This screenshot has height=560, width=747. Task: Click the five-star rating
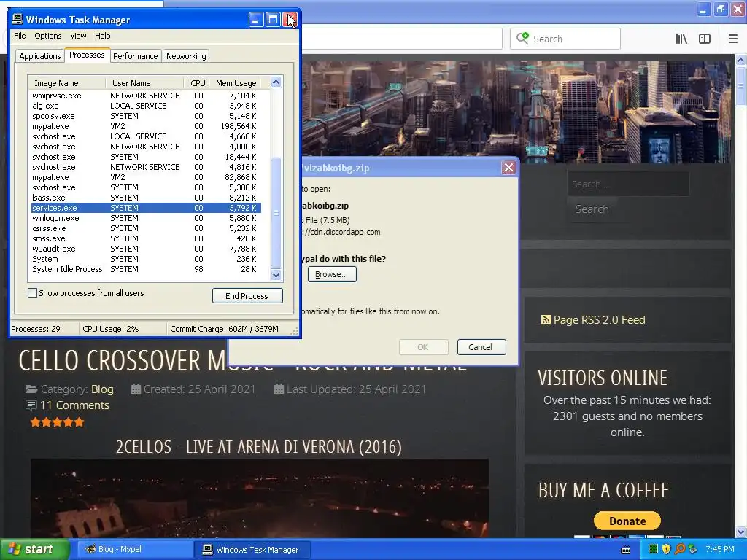point(57,422)
